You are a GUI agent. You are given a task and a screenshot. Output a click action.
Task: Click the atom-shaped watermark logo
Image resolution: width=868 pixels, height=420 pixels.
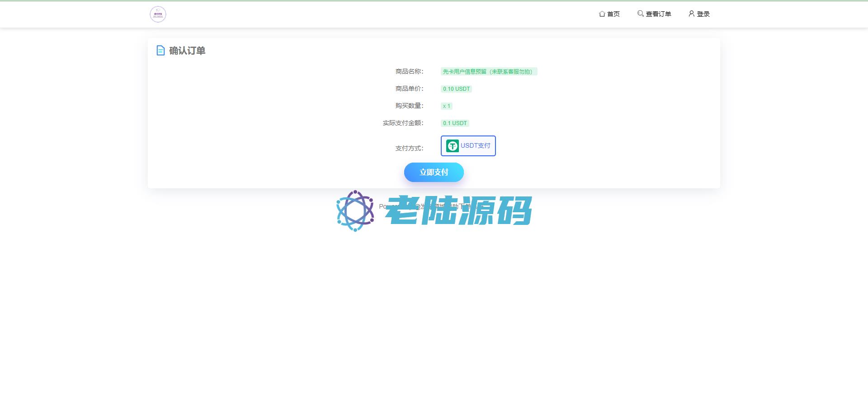(x=355, y=211)
